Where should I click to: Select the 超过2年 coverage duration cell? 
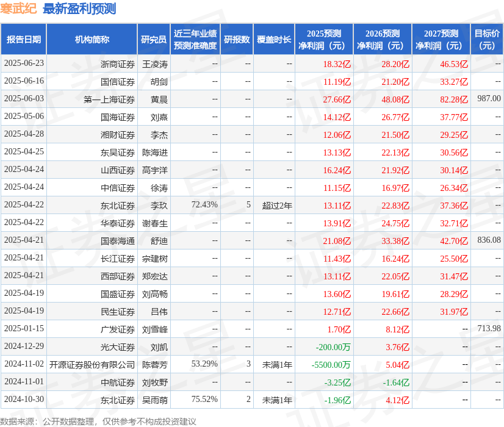point(275,205)
